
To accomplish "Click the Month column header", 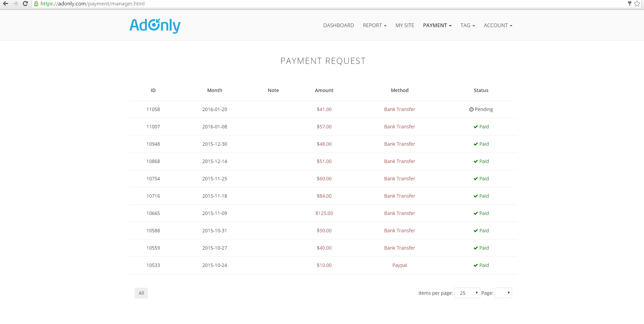I will [x=215, y=90].
